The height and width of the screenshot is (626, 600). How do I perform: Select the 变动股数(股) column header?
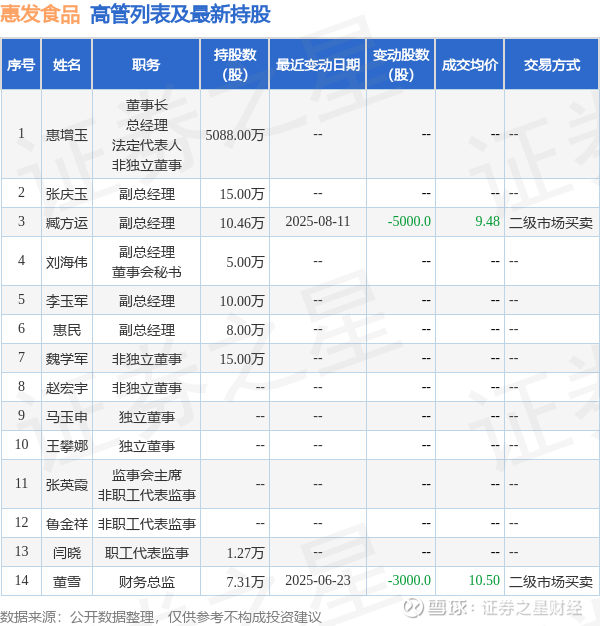pos(401,64)
